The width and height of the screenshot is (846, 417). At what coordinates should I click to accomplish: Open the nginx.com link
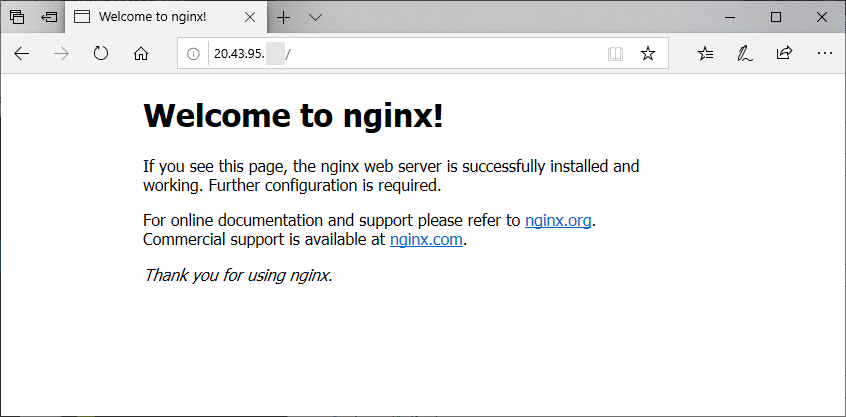(x=426, y=240)
